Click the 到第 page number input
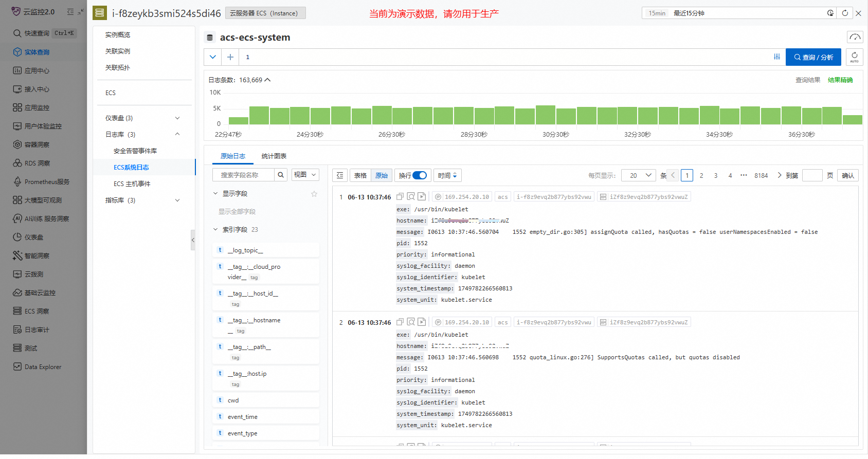This screenshot has width=868, height=459. point(812,176)
